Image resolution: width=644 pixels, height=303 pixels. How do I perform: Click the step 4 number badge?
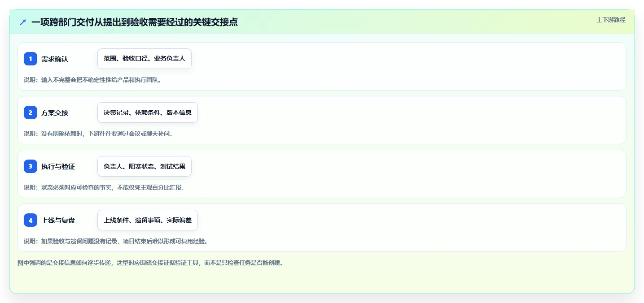tap(31, 220)
